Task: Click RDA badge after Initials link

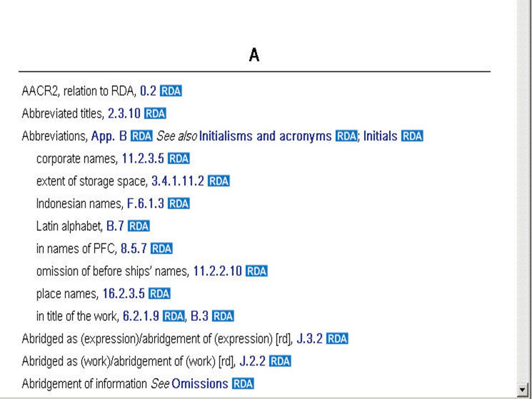Action: pyautogui.click(x=412, y=136)
